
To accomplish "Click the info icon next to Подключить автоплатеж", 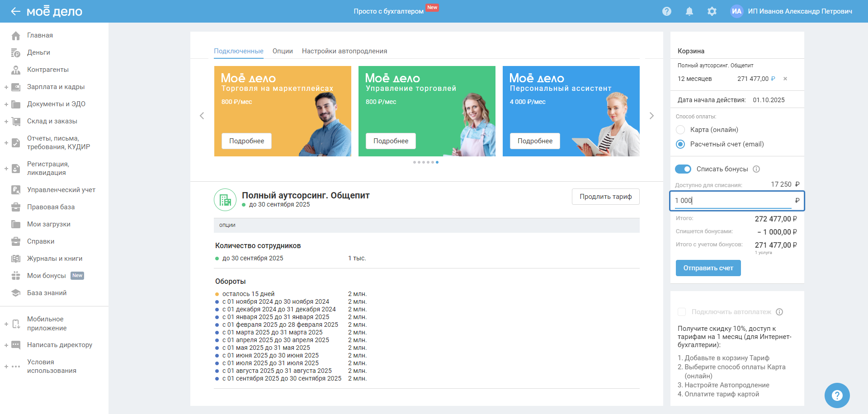I will point(779,312).
